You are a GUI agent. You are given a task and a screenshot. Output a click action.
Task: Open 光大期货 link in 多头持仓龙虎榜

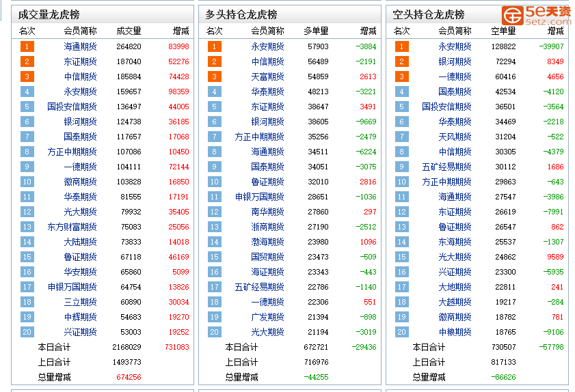tap(268, 332)
